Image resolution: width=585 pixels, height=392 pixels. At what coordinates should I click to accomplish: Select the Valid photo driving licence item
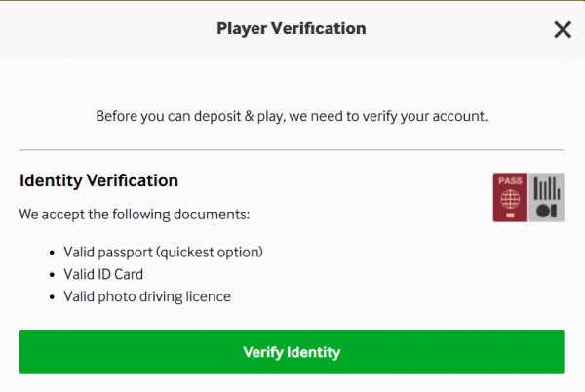(x=147, y=296)
